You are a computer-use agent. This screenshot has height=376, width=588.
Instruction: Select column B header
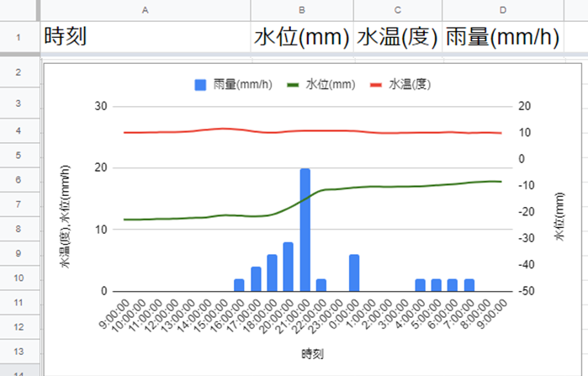click(x=301, y=10)
